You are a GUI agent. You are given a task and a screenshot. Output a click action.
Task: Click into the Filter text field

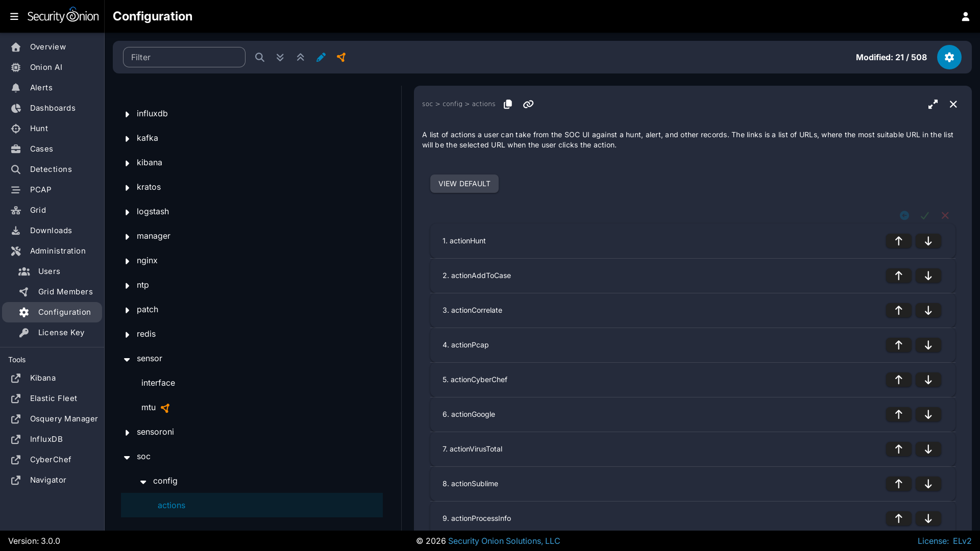[184, 57]
